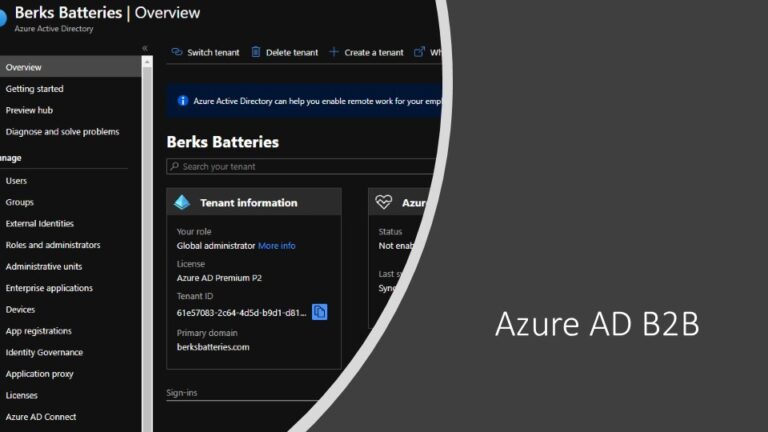
Task: Click the plus icon for Create a tenant
Action: tap(334, 52)
